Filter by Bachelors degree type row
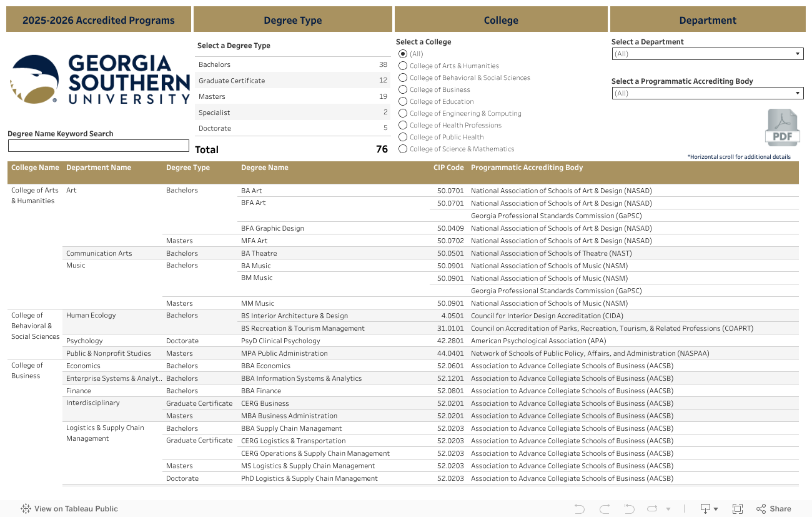Viewport: 812px width, 517px height. 292,64
